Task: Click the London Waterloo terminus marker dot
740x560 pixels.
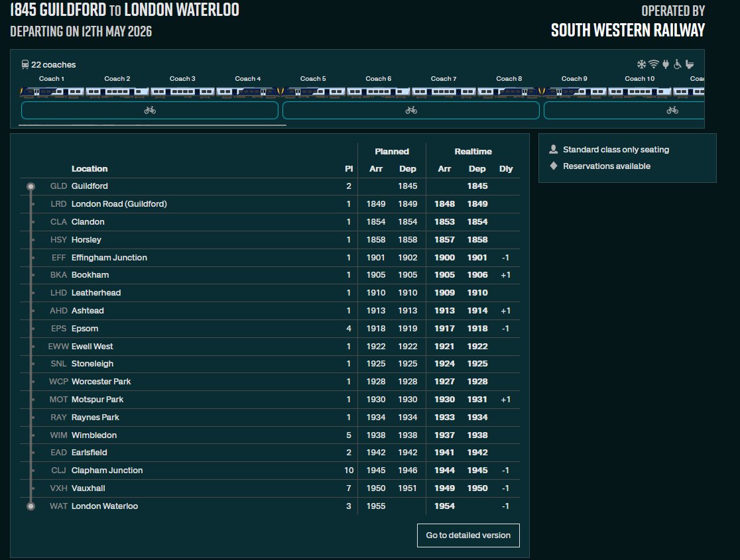Action: (31, 506)
